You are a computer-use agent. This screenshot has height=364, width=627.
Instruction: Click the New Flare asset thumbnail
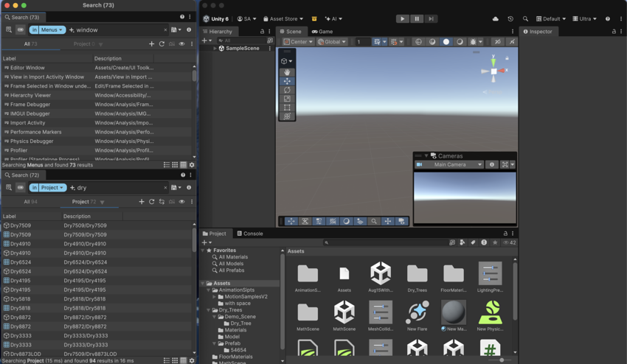click(417, 312)
